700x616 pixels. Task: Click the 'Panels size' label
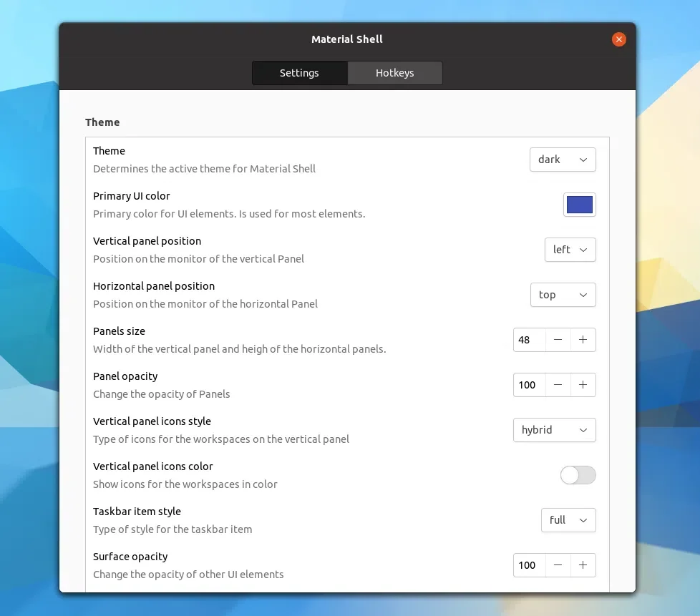[119, 331]
